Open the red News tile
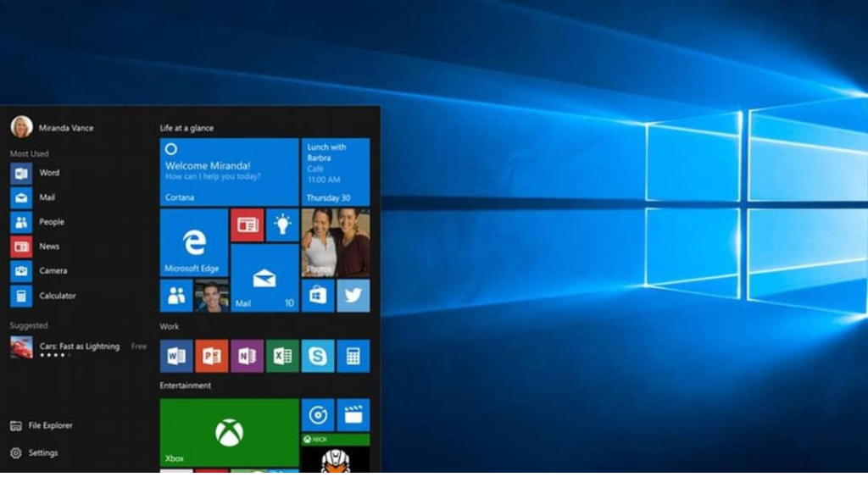This screenshot has height=488, width=868. point(247,225)
